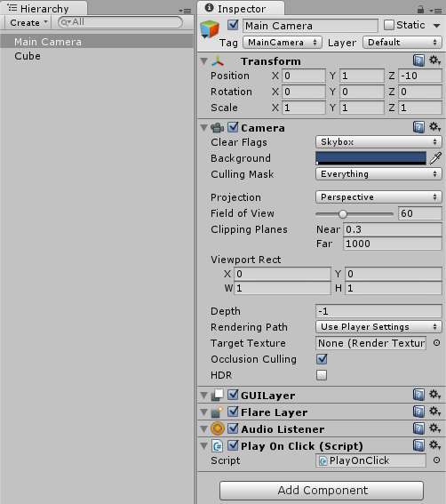This screenshot has width=446, height=504.
Task: Open Play On Click gear settings menu
Action: click(434, 445)
